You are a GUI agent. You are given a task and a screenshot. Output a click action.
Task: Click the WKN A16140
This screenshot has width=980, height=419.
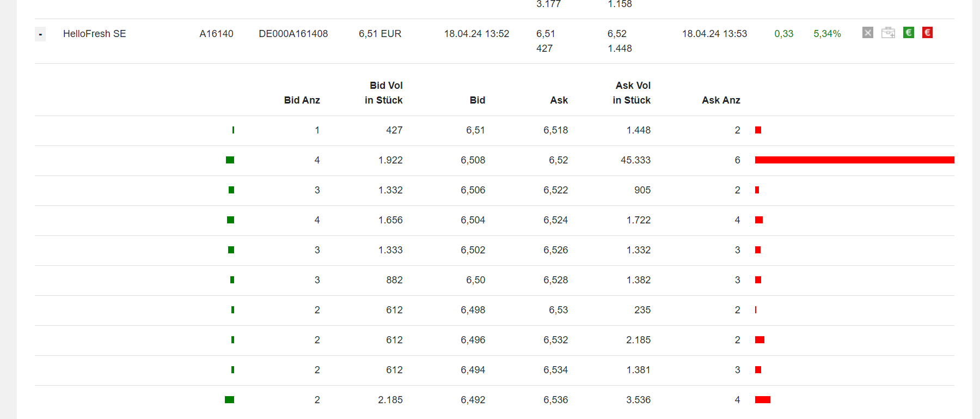click(x=216, y=34)
